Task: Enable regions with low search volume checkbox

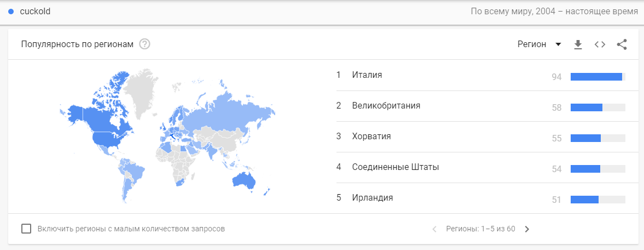Action: pyautogui.click(x=26, y=229)
